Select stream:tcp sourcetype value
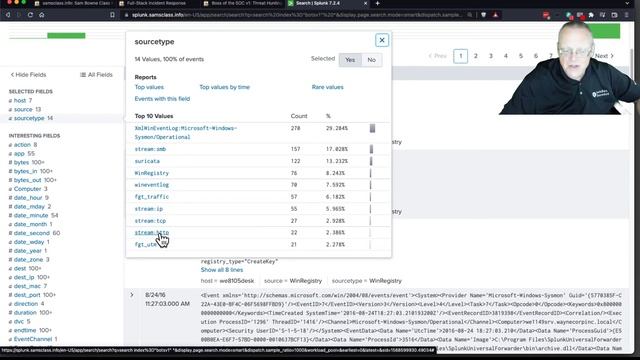 [150, 221]
